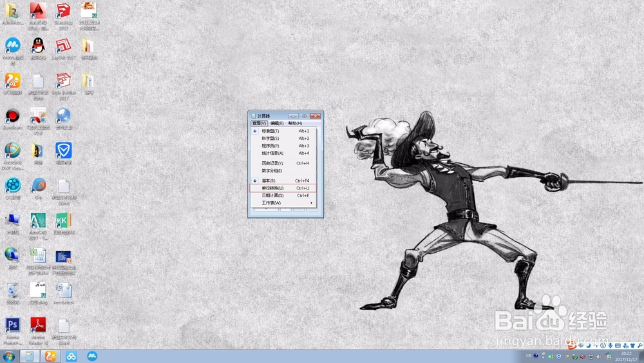The image size is (644, 363).
Task: Click the tray blue help question icon
Action: [536, 356]
